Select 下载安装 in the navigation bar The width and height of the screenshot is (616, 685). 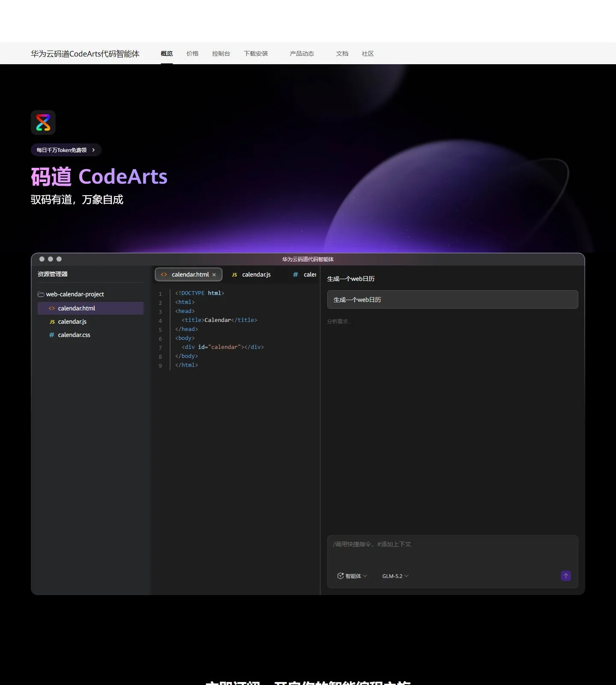click(256, 54)
